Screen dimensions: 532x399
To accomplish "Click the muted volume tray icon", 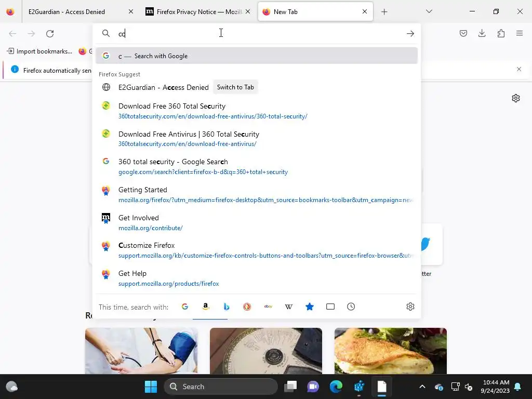I will (469, 387).
